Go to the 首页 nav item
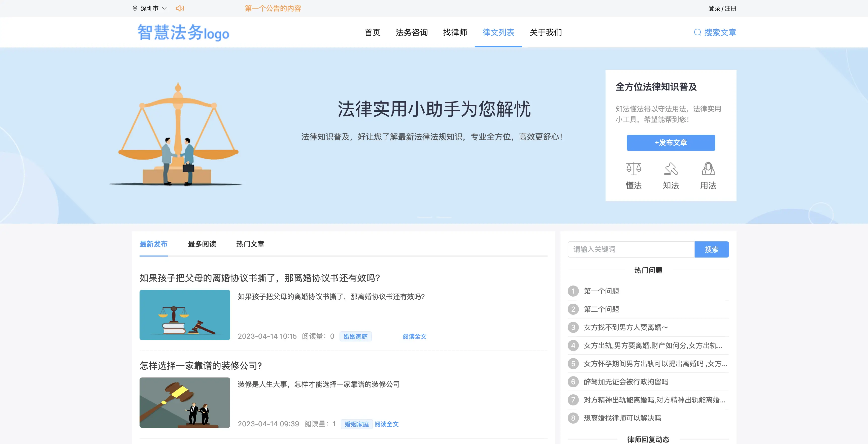This screenshot has width=868, height=444. 372,32
